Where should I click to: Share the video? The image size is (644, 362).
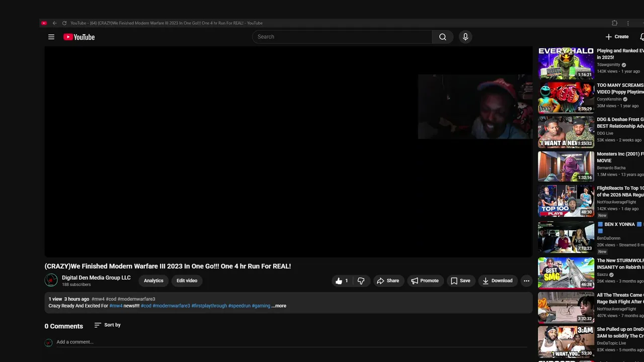pyautogui.click(x=388, y=281)
